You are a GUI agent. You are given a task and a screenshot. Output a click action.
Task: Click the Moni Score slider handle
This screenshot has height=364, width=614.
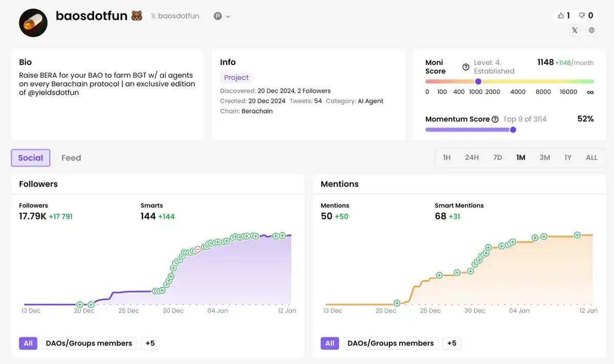pyautogui.click(x=478, y=81)
